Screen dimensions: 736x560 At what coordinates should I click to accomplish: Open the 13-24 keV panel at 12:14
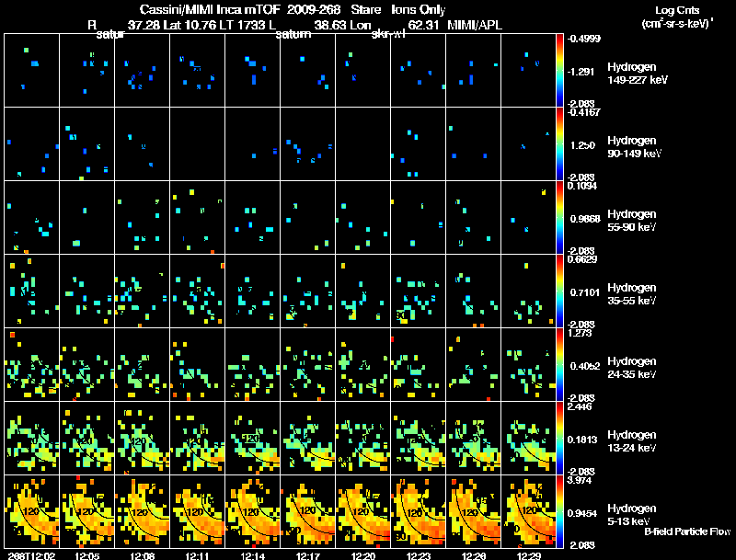252,438
